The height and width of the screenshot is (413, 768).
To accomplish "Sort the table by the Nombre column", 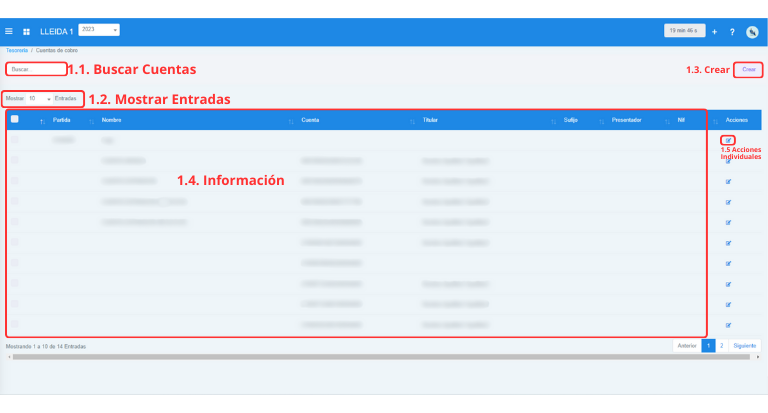I will pyautogui.click(x=112, y=120).
